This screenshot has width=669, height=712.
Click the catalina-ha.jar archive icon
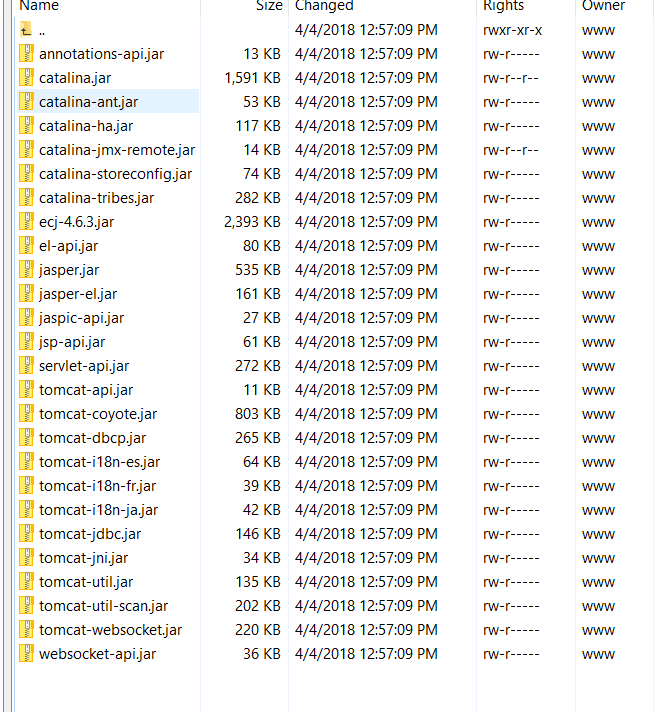click(x=26, y=126)
